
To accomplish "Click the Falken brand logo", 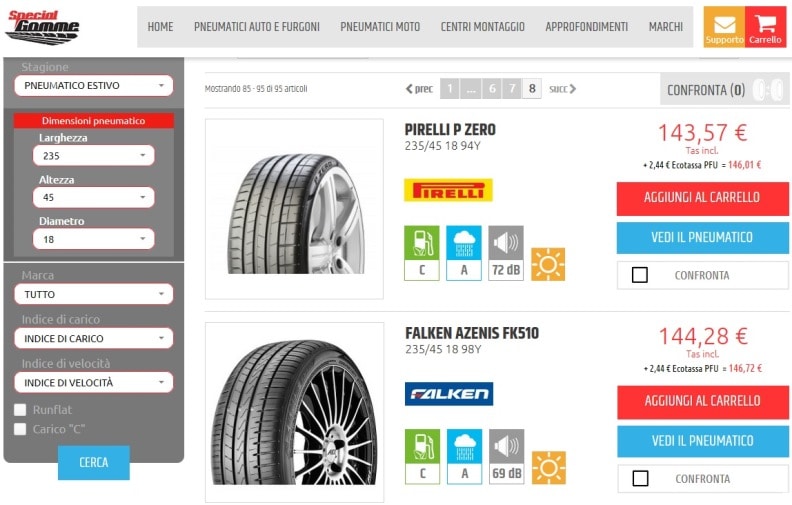I will pos(448,394).
